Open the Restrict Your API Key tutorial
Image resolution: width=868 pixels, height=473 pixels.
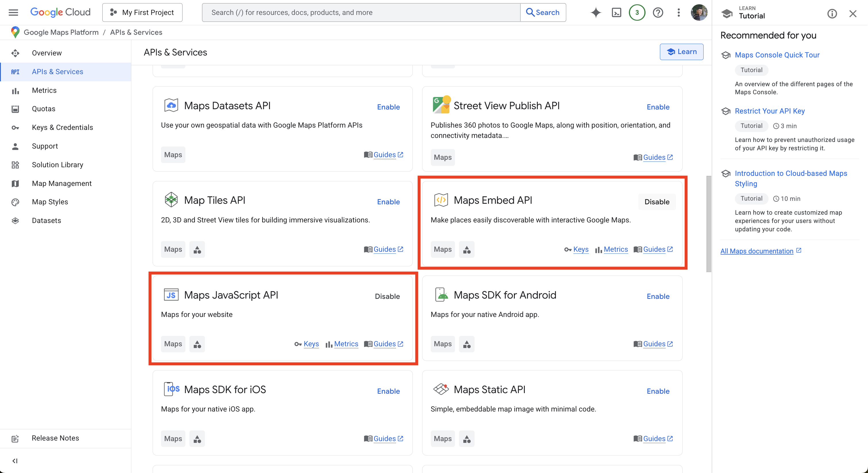point(770,111)
